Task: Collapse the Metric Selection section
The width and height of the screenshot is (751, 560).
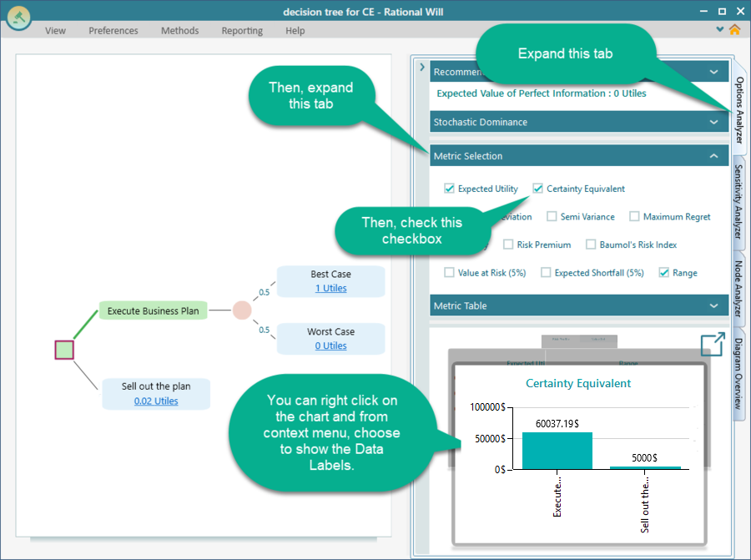Action: pyautogui.click(x=713, y=155)
